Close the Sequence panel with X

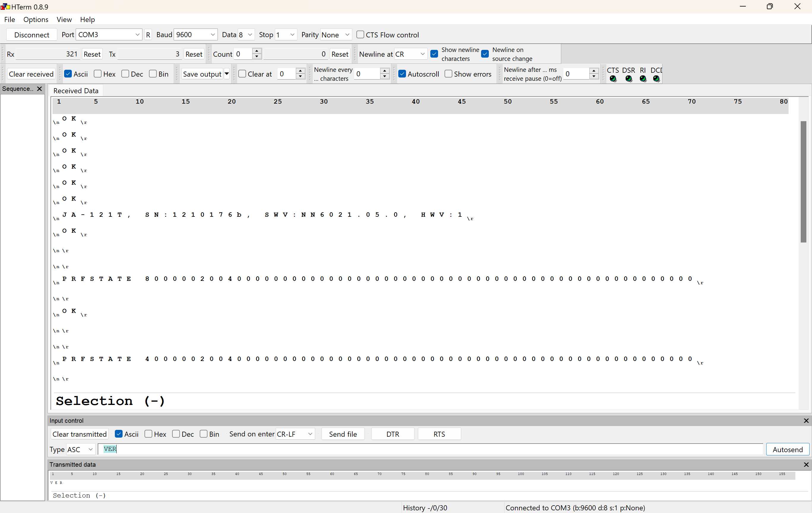click(x=39, y=89)
